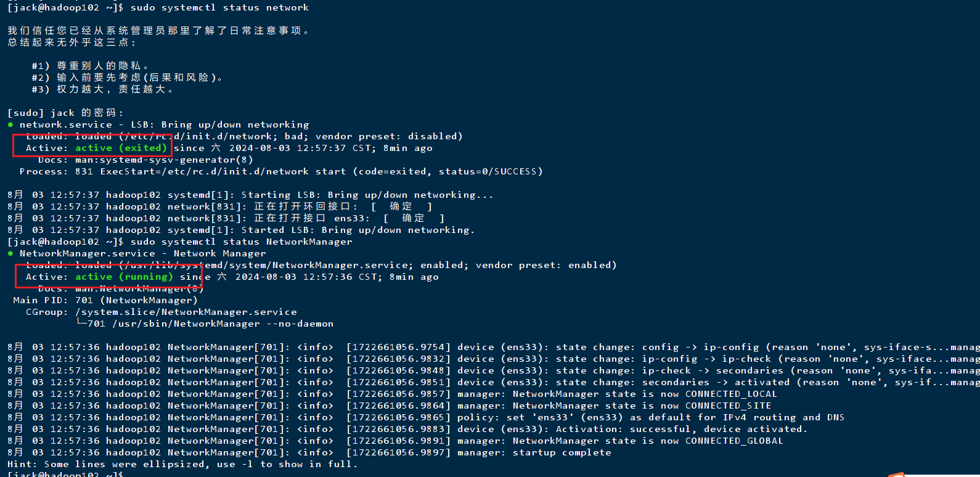Click the "正在打开接口 ens33" log line
The height and width of the screenshot is (477, 980).
pos(349,218)
